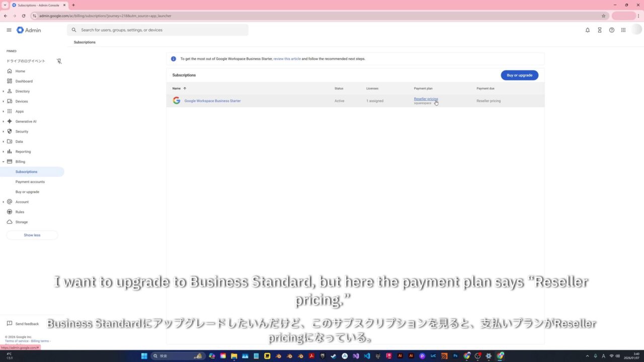Unpin the pinned Drive log events item
Screen dimensions: 644x362
click(59, 61)
